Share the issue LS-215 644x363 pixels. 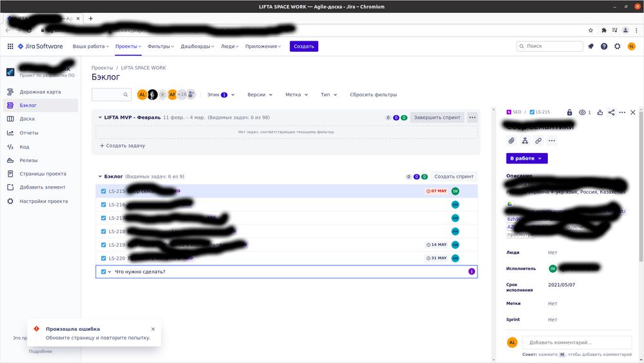pos(612,112)
